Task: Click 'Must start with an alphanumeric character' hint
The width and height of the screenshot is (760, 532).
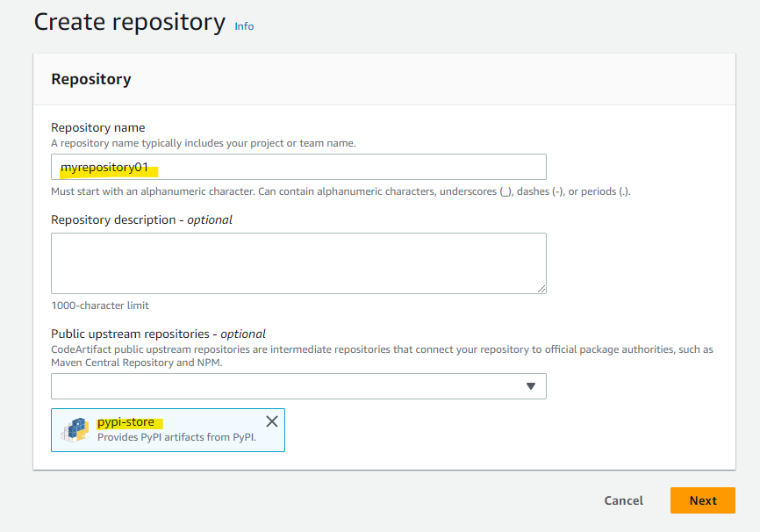Action: 341,191
